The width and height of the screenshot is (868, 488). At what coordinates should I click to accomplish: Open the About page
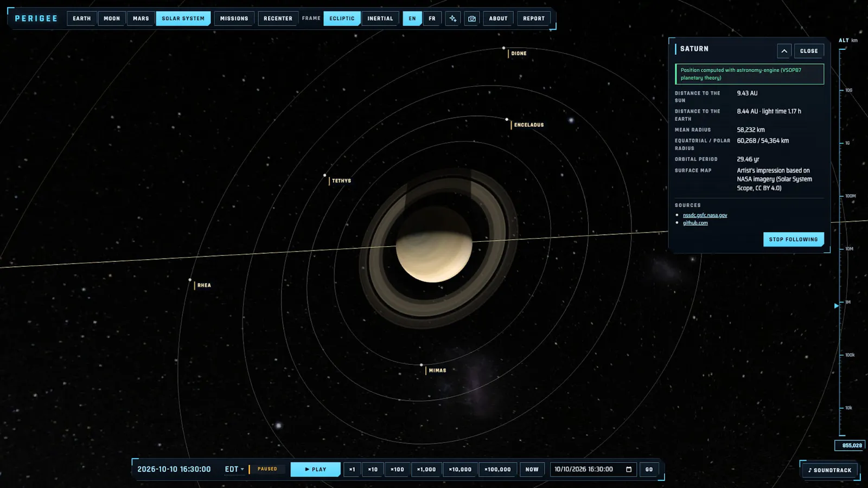pos(498,18)
